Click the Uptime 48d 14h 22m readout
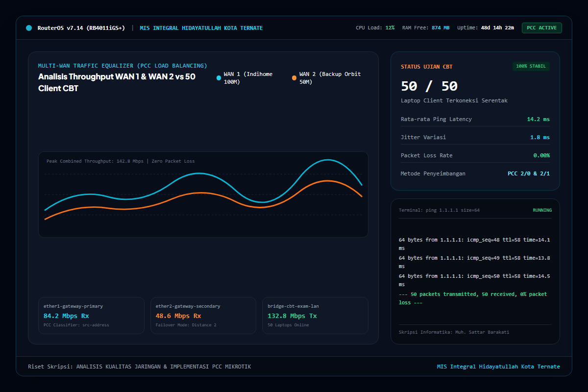The height and width of the screenshot is (392, 588). pyautogui.click(x=486, y=28)
